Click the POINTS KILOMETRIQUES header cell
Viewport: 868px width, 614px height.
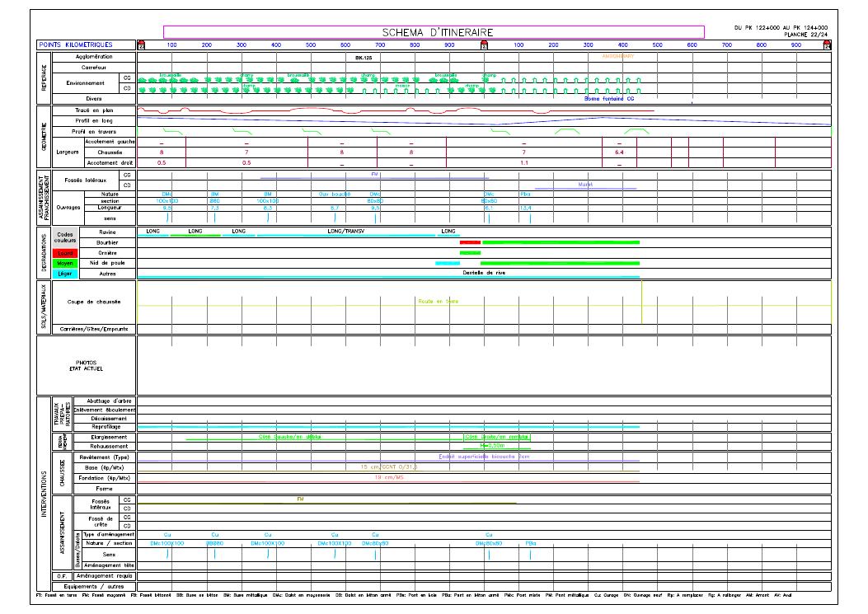85,45
